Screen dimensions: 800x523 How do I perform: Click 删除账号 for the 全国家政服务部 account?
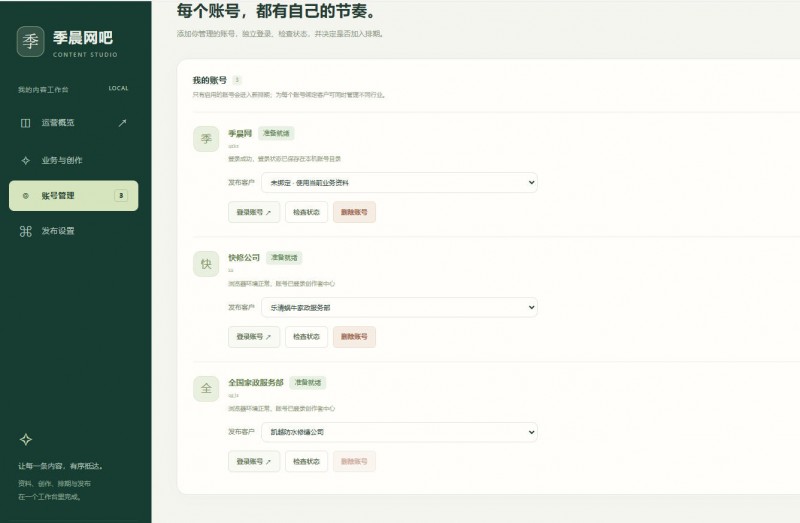(x=354, y=461)
